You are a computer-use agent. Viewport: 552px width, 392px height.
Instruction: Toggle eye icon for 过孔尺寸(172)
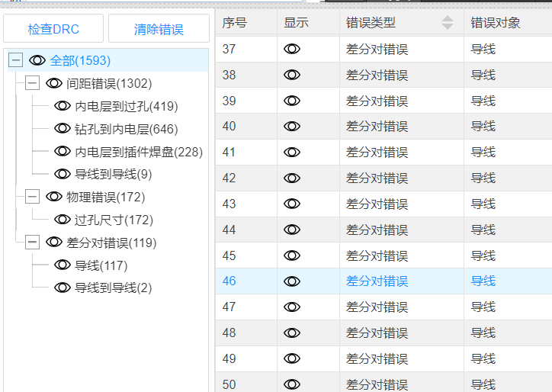[63, 220]
